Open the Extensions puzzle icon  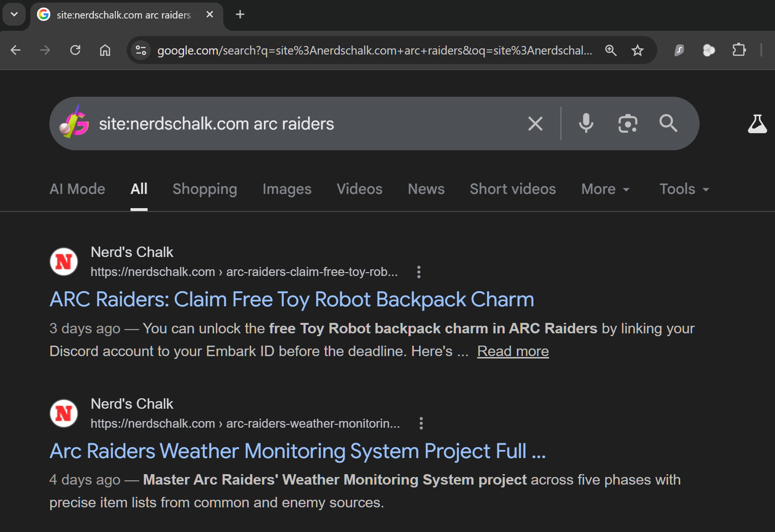[x=739, y=50]
